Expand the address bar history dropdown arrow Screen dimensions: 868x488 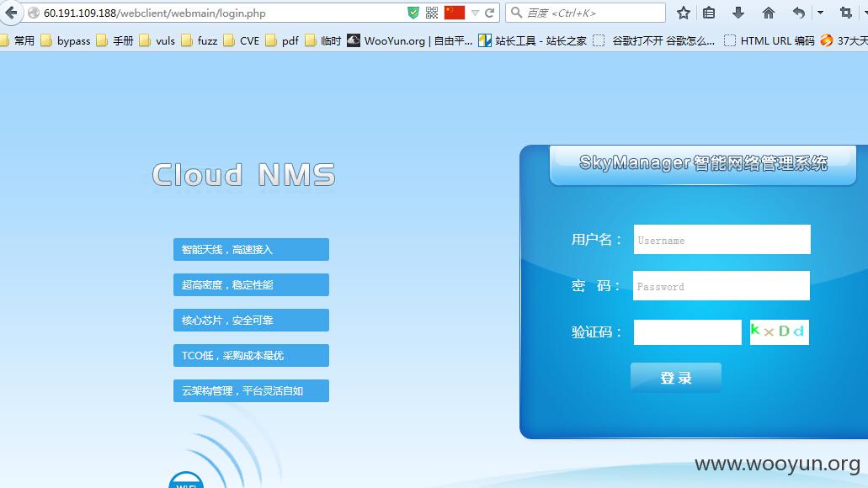[475, 13]
